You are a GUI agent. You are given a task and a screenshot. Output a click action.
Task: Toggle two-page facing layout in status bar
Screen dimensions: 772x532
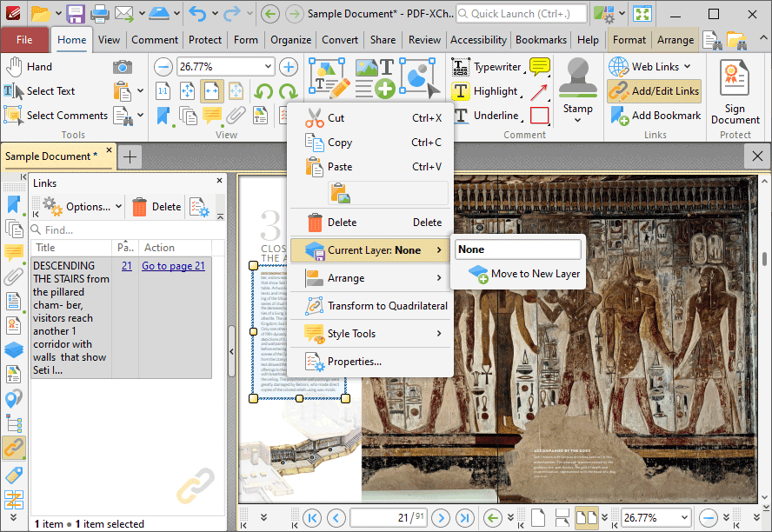coord(587,518)
